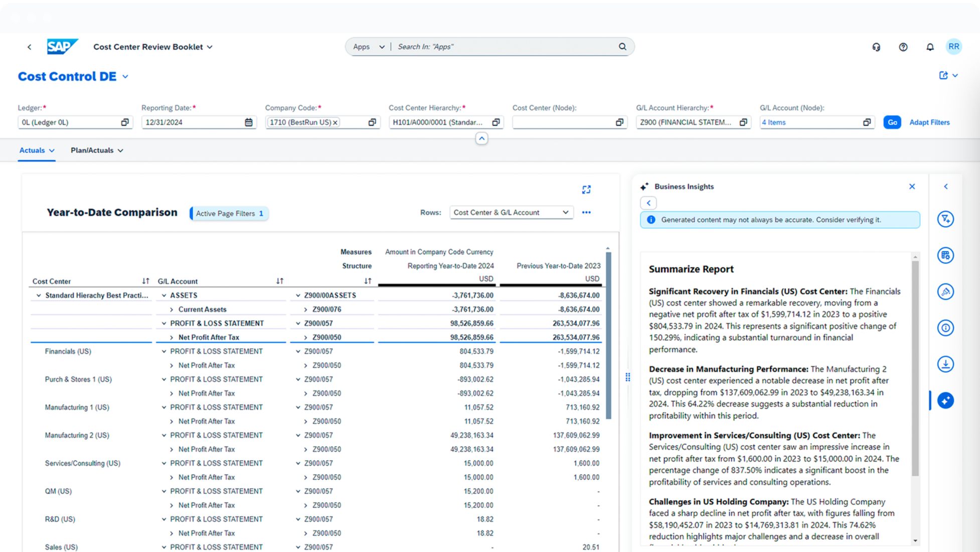Open the Rows dropdown selector
980x552 pixels.
click(511, 213)
